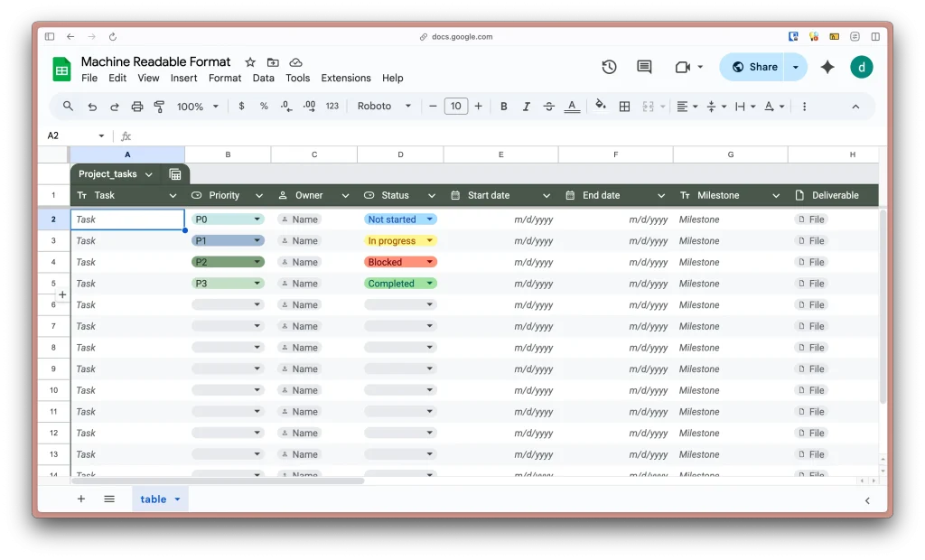Open the search in sheets tool
This screenshot has height=560, width=925.
pyautogui.click(x=68, y=106)
